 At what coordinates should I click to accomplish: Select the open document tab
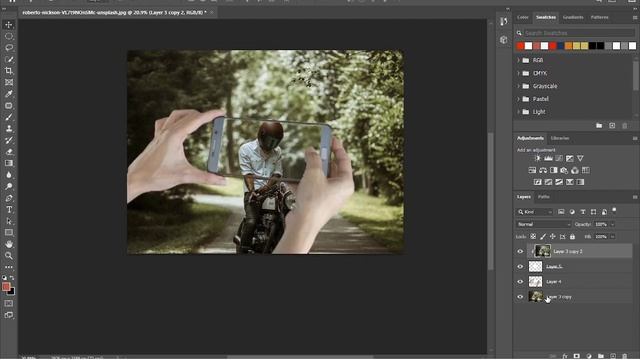coord(115,13)
